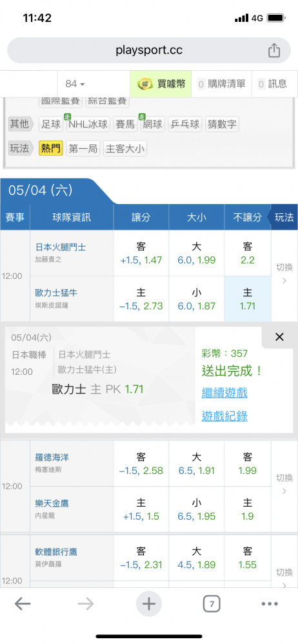Pick 小 6.0, 1.87 under bet

click(196, 299)
